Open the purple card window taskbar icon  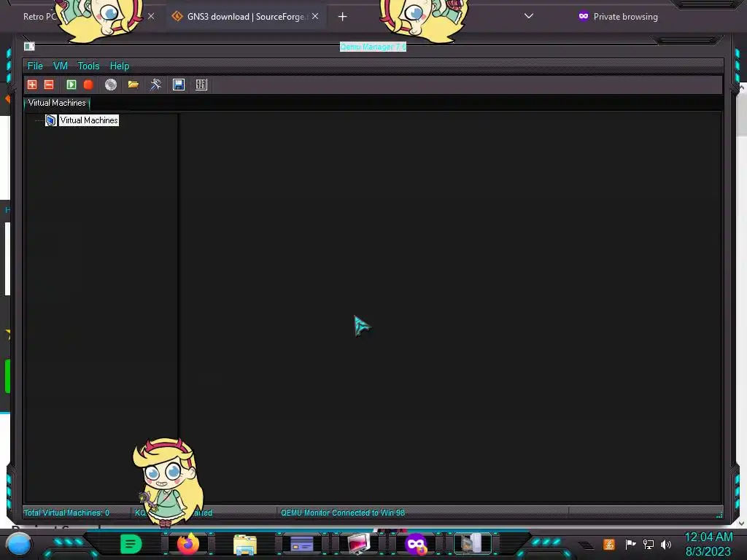click(301, 544)
